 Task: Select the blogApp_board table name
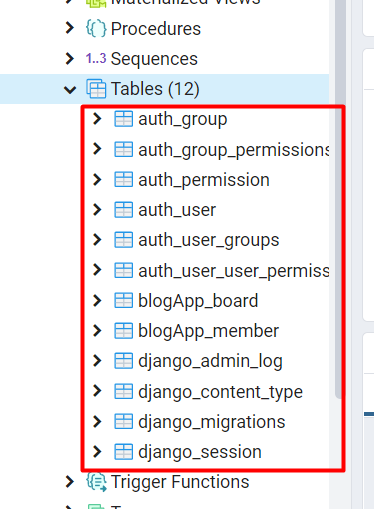coord(198,301)
